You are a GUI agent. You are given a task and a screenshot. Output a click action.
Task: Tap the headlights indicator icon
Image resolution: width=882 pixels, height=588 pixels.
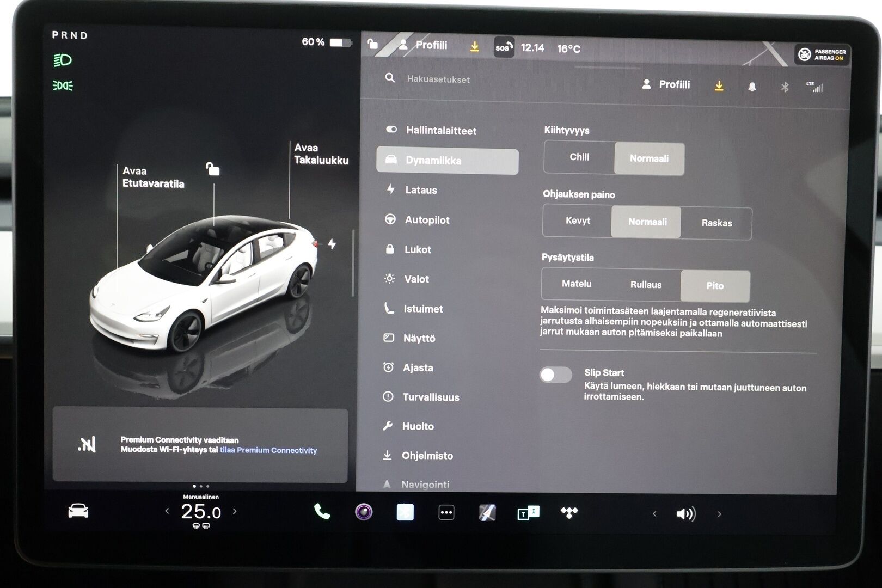click(x=62, y=60)
